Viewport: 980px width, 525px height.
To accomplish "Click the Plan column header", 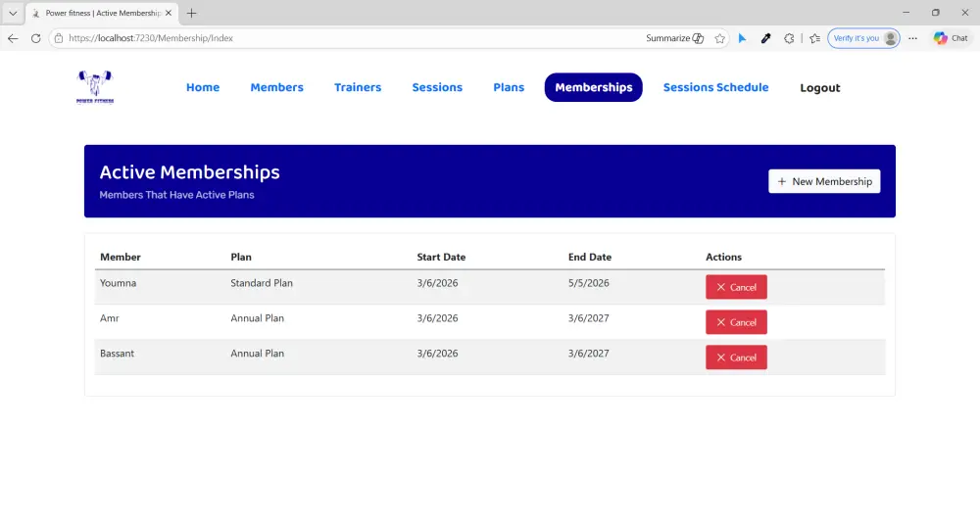I will [x=241, y=257].
